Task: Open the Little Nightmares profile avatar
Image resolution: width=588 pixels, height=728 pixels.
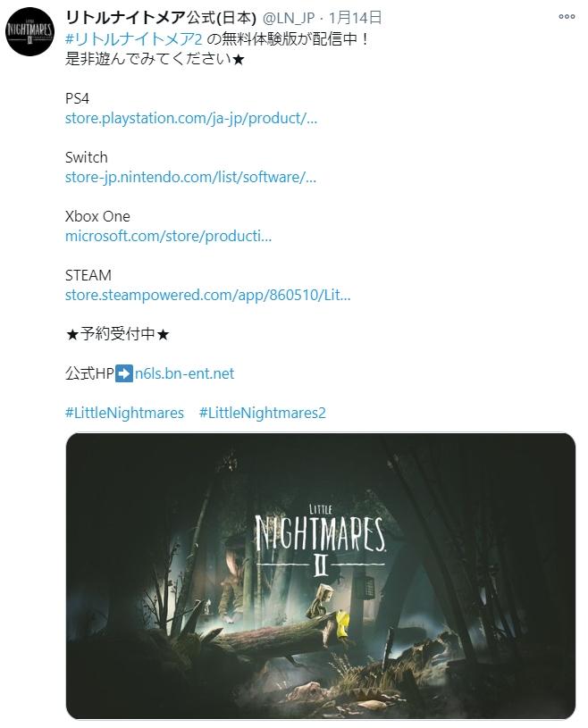Action: (30, 32)
